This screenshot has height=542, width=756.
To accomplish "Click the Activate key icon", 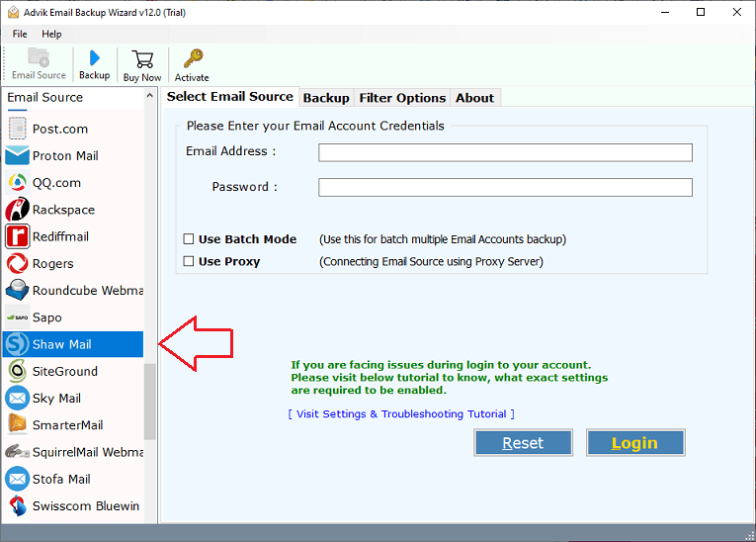I will coord(193,59).
